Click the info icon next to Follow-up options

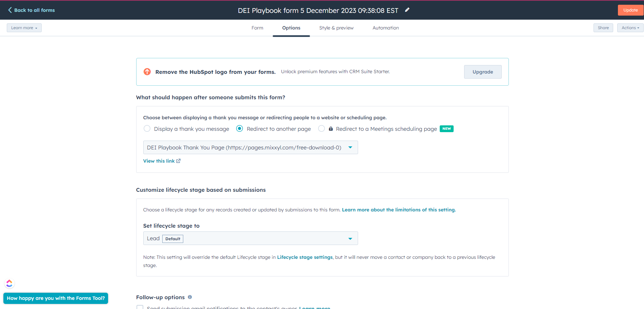[190, 297]
